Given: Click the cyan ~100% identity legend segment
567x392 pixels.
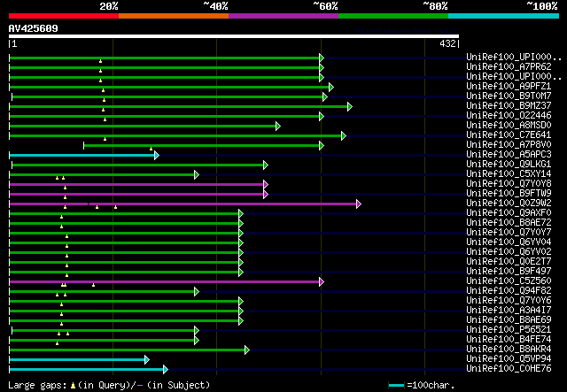Looking at the screenshot, I should 504,16.
